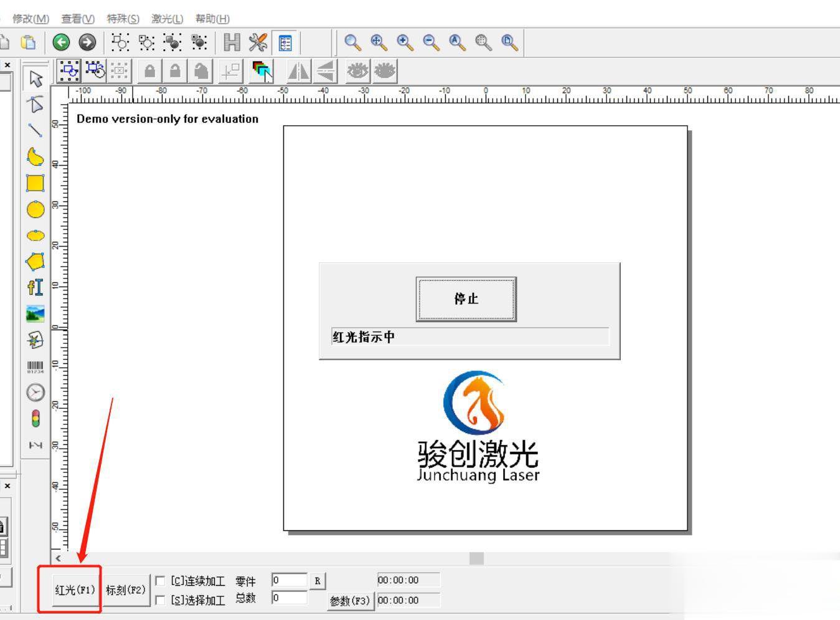Click the zoom page magnifier icon
Screen dimensions: 840x620
[509, 42]
